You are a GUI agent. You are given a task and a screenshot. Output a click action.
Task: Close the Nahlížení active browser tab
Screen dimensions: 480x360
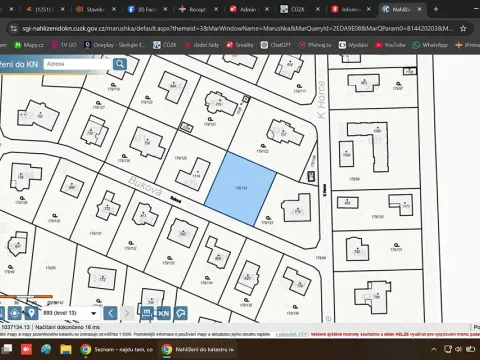(x=419, y=9)
